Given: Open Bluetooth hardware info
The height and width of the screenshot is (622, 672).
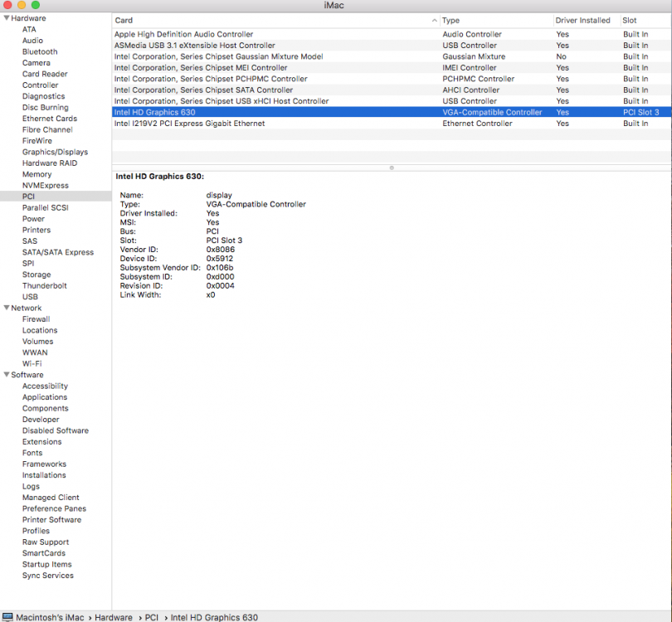Looking at the screenshot, I should coord(40,51).
